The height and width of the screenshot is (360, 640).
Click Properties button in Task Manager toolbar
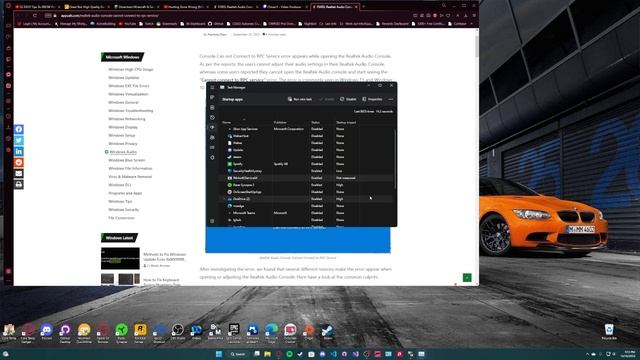click(372, 99)
